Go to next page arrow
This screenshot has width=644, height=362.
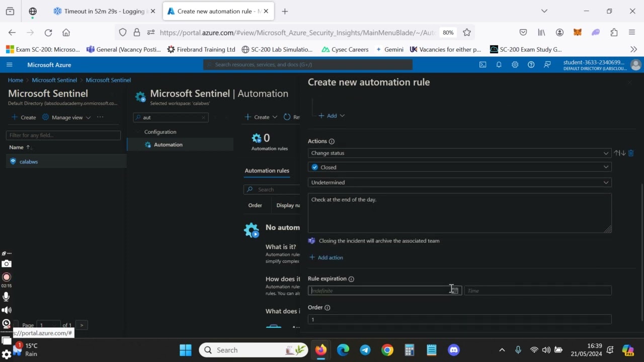[82, 325]
